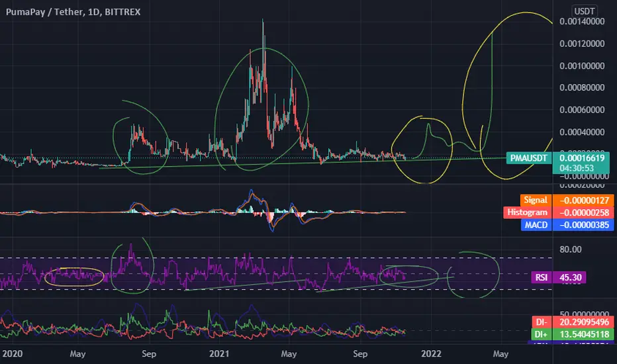Select the orange Signal indicator label
Screen dimensions: 617x364
[x=536, y=200]
